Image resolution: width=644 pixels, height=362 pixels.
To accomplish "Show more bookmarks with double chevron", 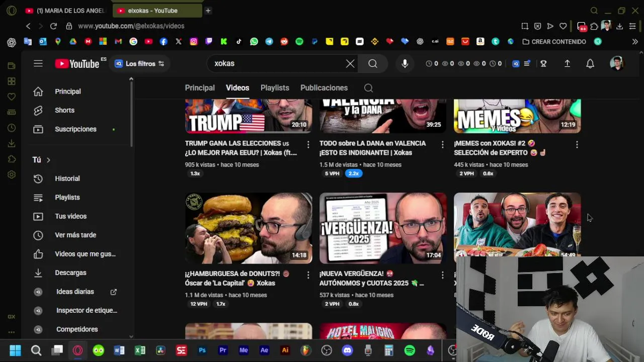I will [x=635, y=42].
